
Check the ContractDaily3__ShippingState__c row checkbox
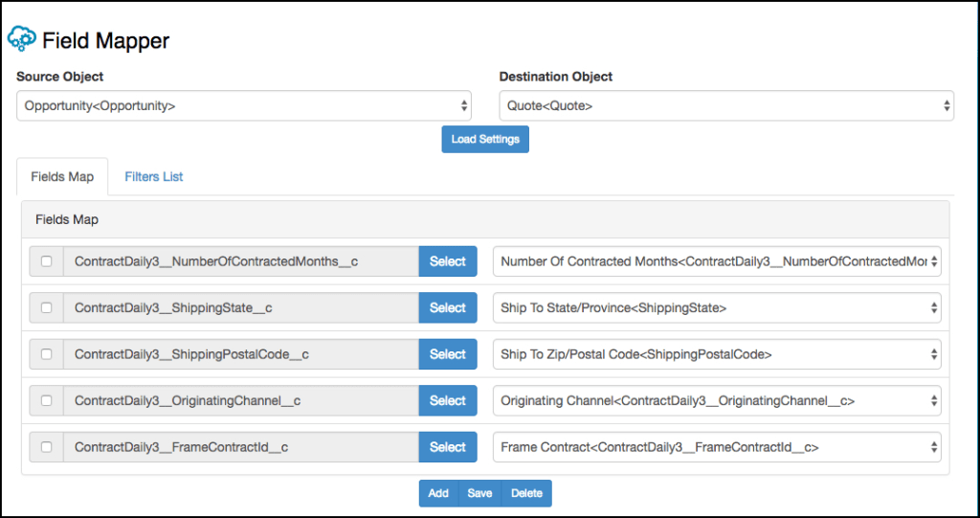point(46,307)
